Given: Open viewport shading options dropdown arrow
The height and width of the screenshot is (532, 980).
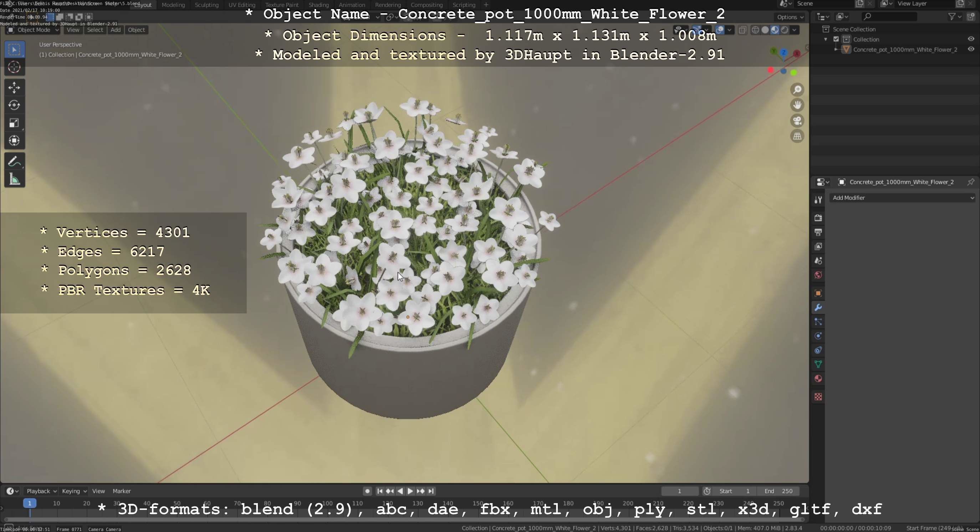Looking at the screenshot, I should pyautogui.click(x=794, y=30).
